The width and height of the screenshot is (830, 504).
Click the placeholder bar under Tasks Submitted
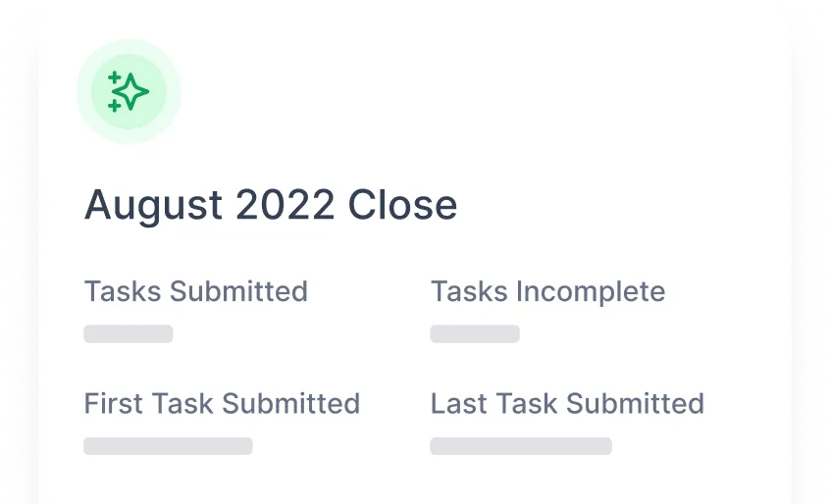(x=129, y=334)
